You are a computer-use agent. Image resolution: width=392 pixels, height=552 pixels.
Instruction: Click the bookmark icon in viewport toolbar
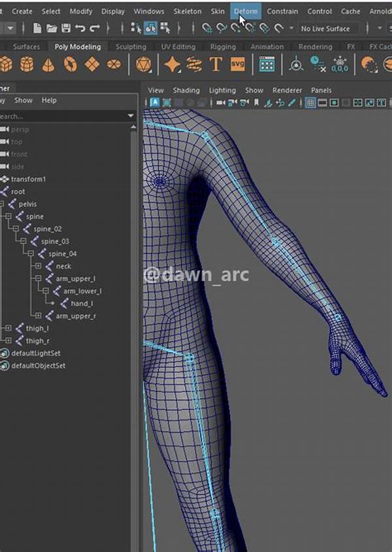pyautogui.click(x=256, y=103)
